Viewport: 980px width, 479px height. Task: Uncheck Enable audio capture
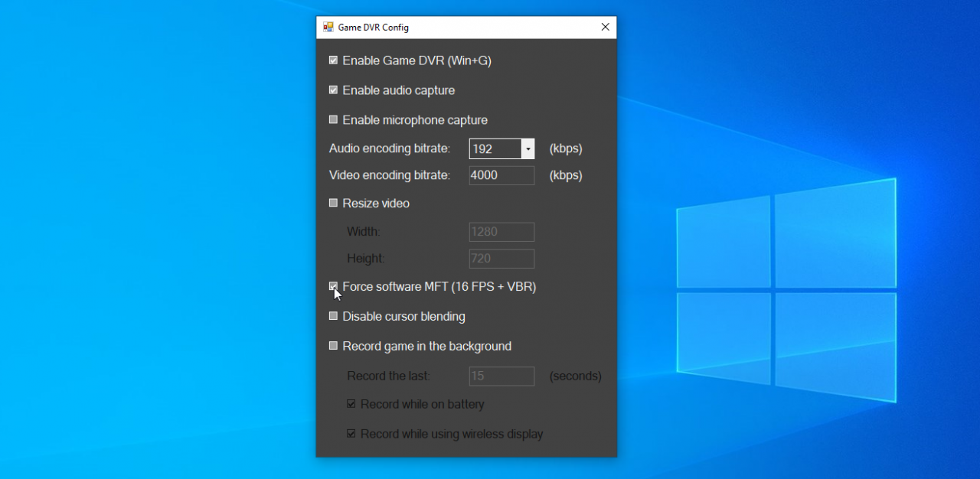(x=333, y=90)
